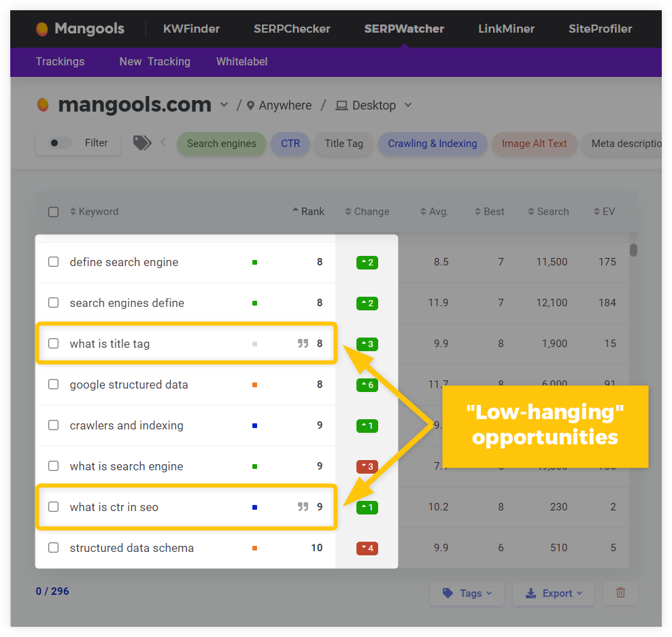Select the what is search engine checkbox
The height and width of the screenshot is (637, 672).
(54, 466)
